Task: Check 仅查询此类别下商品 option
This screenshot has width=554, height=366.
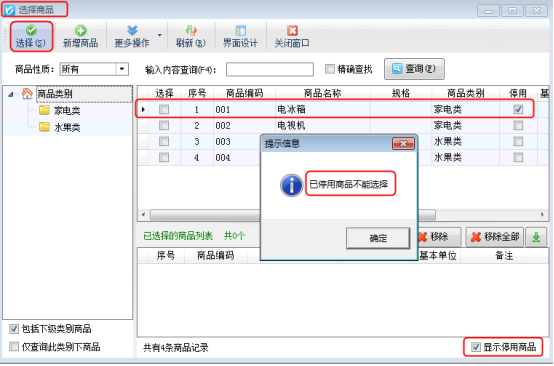Action: [x=14, y=346]
